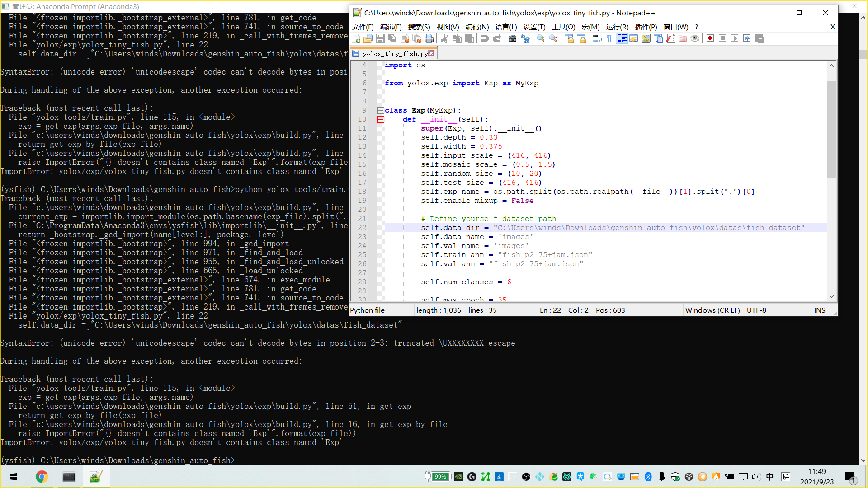Click the Zoom In magnifier icon
The image size is (868, 488).
click(x=541, y=39)
